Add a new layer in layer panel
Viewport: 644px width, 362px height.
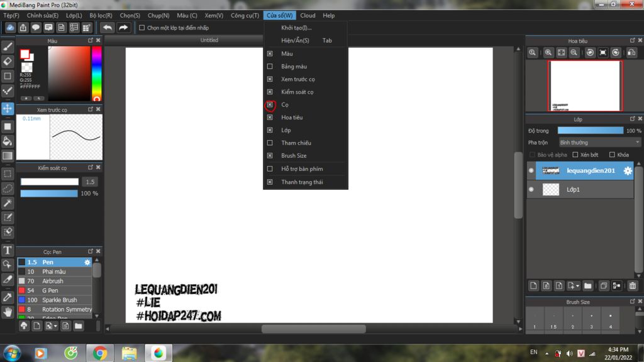coord(533,286)
